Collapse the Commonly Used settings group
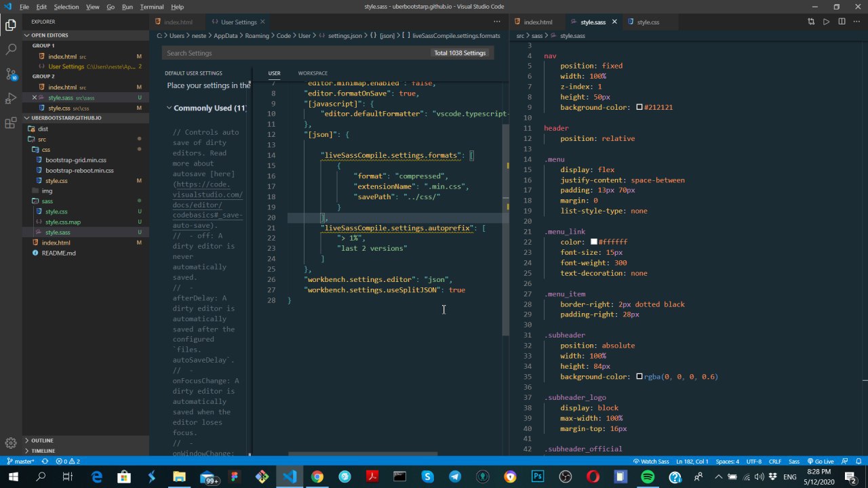Viewport: 868px width, 488px height. (207, 108)
